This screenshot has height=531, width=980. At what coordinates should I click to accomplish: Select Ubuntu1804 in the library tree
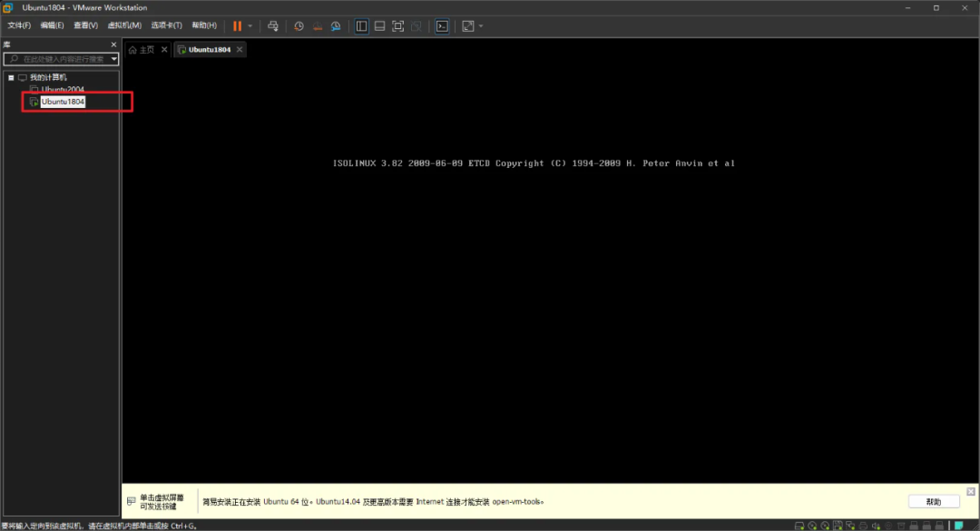pyautogui.click(x=63, y=102)
